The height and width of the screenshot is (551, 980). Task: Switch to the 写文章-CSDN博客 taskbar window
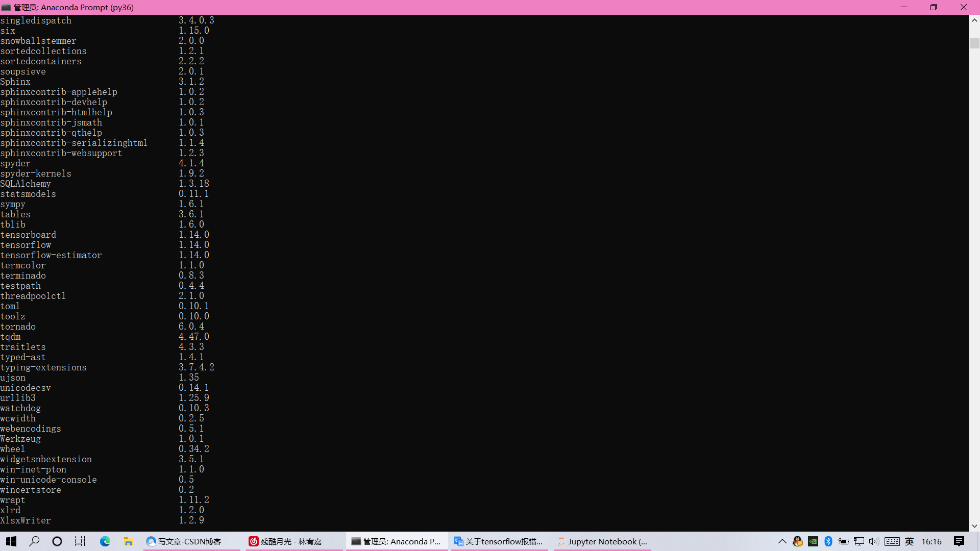pos(189,541)
